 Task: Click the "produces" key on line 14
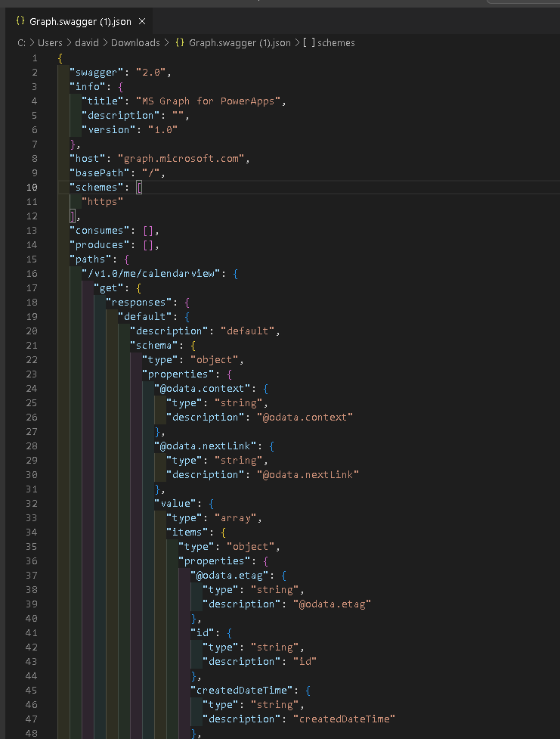(99, 245)
